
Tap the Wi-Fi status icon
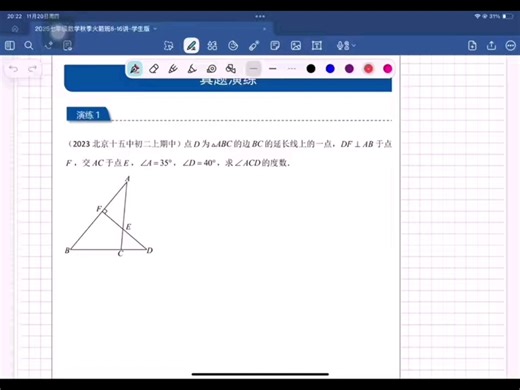click(x=477, y=16)
